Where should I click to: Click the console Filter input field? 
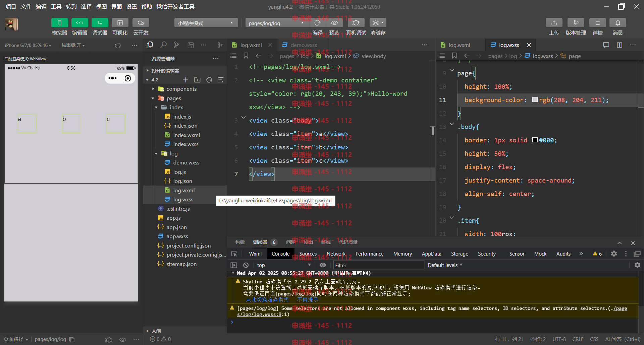[x=378, y=265]
